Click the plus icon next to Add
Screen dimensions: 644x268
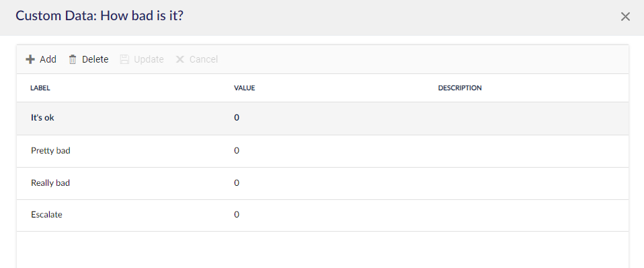click(x=30, y=59)
